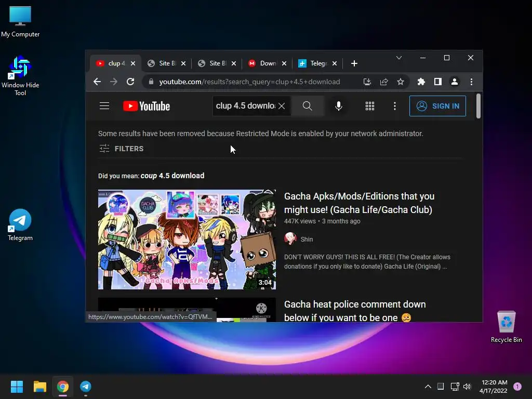The height and width of the screenshot is (399, 532).
Task: Open the YouTube settings three-dot menu
Action: click(x=394, y=106)
